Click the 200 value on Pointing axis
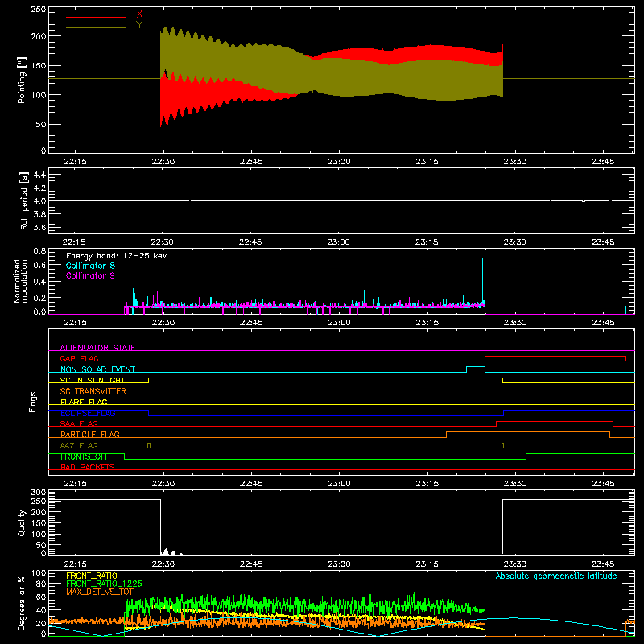The width and height of the screenshot is (644, 644). pos(39,36)
